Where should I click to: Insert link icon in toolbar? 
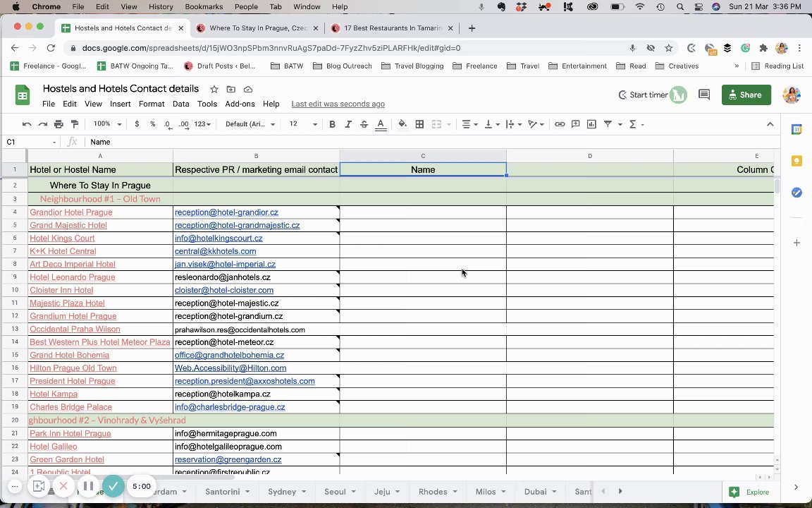click(x=559, y=124)
